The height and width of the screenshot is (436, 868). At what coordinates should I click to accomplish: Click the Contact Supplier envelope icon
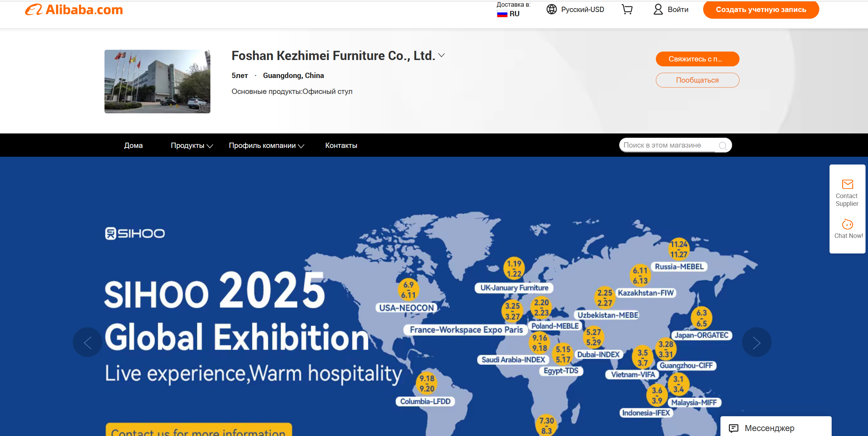pyautogui.click(x=847, y=184)
